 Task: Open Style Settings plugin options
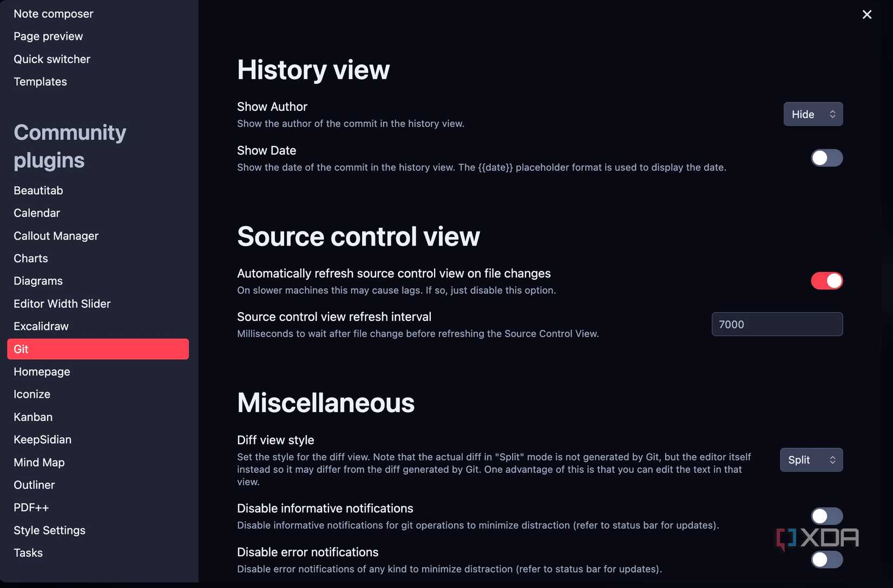coord(49,530)
